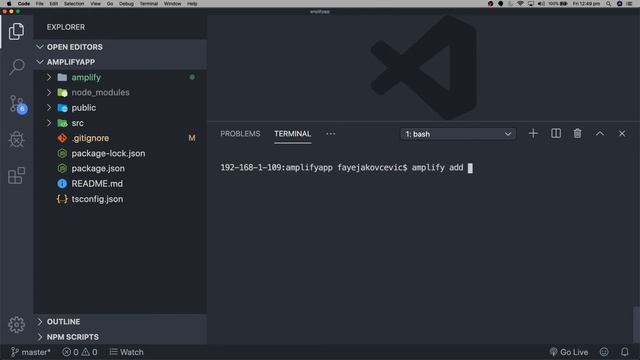Split the terminal pane

[x=556, y=133]
